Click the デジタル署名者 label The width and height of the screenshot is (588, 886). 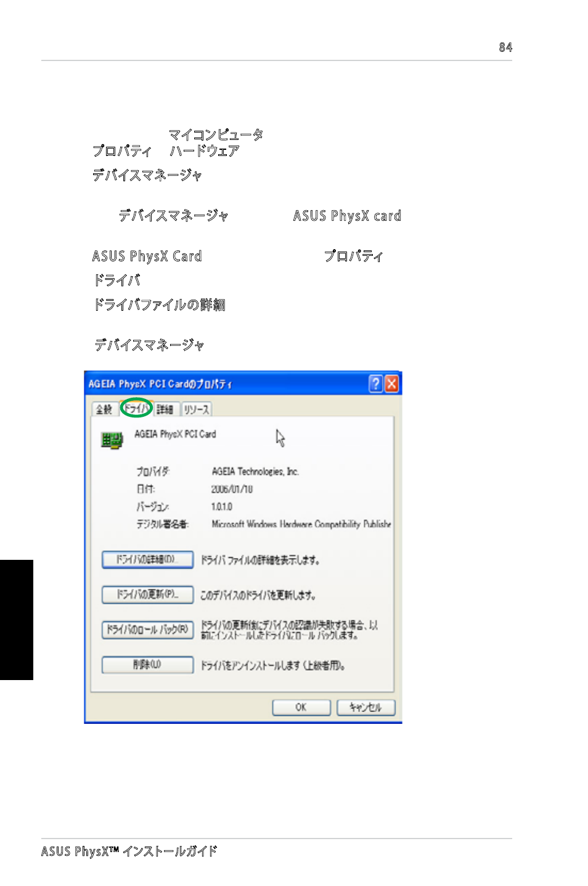[163, 524]
